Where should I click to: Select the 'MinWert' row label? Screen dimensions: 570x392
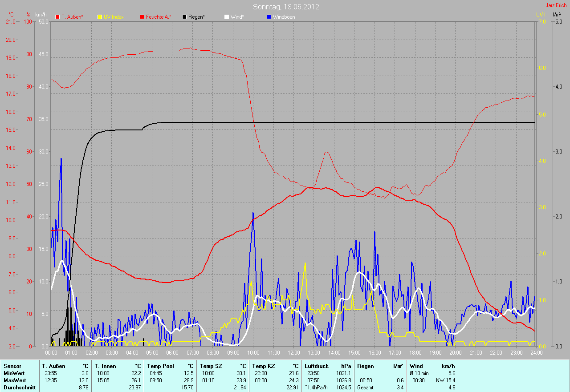tap(14, 373)
